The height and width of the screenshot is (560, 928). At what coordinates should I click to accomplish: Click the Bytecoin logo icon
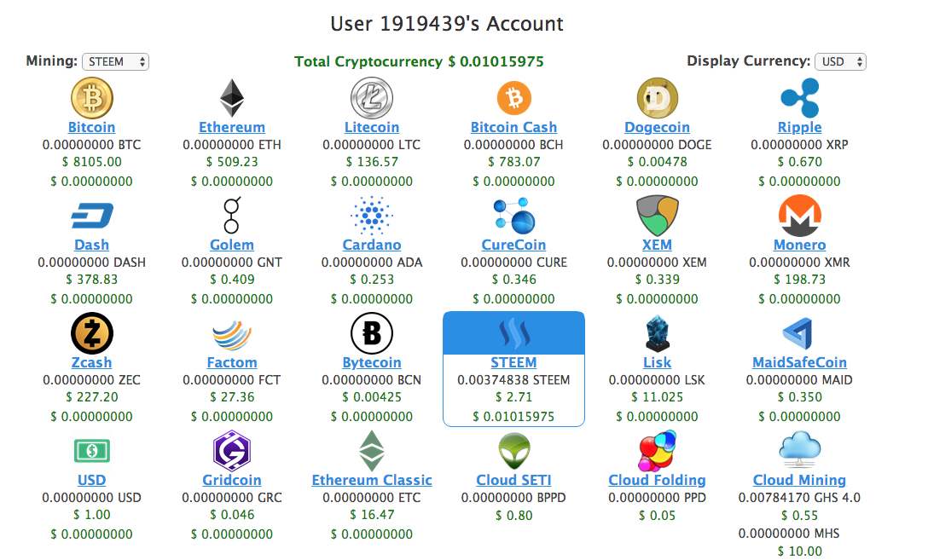[371, 333]
